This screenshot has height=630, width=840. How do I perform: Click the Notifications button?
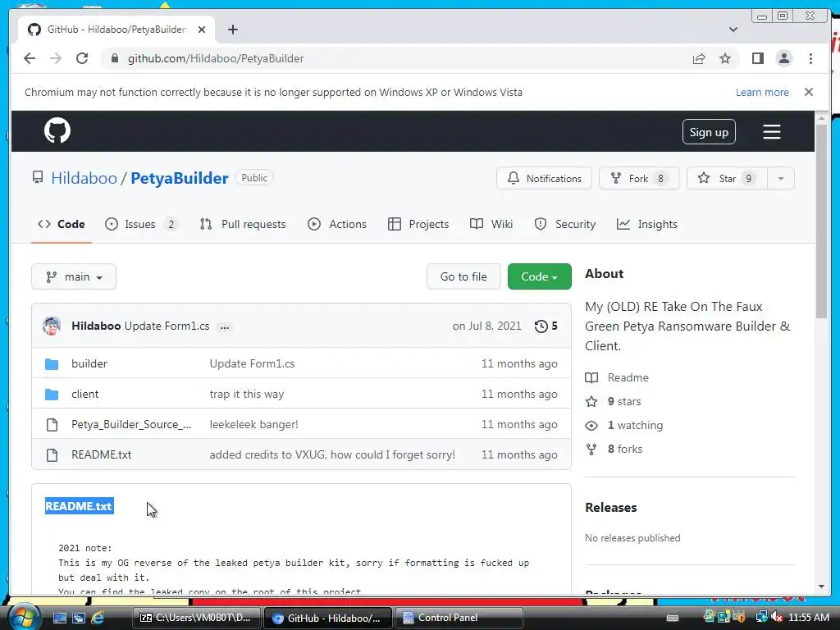(545, 178)
